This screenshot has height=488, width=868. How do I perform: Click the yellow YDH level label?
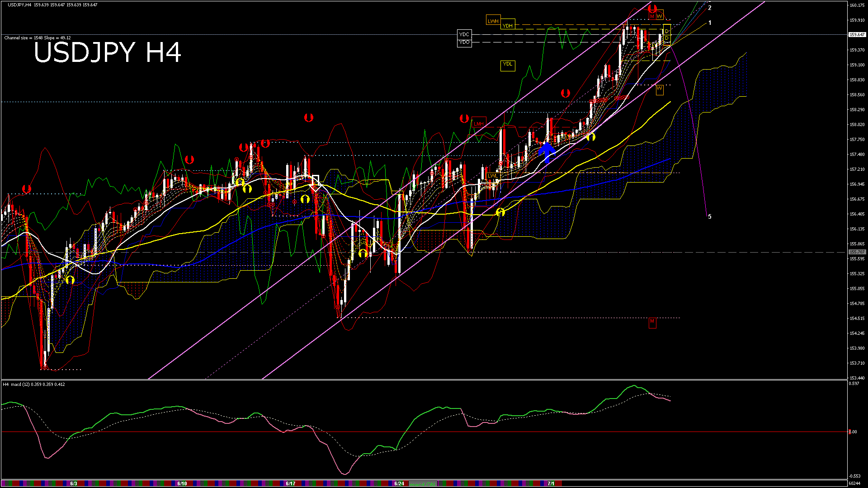[508, 26]
